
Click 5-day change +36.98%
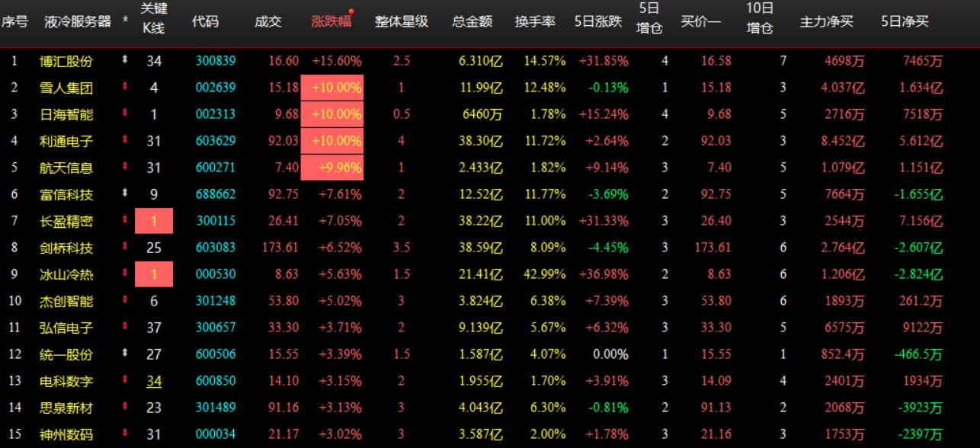point(604,274)
